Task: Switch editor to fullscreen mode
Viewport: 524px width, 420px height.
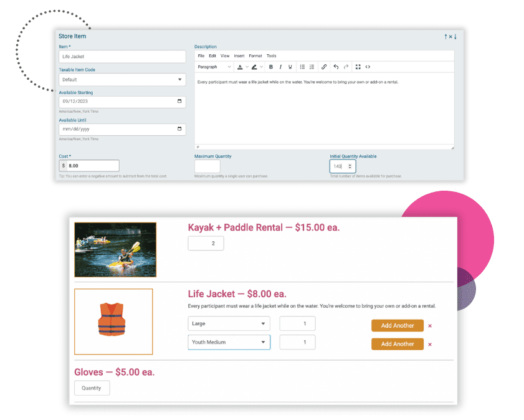Action: click(x=358, y=67)
